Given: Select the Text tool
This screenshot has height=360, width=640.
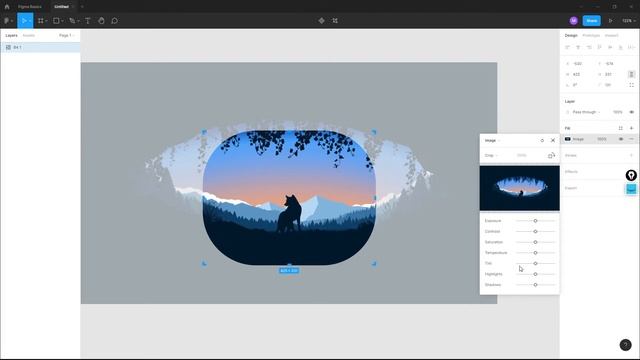Looking at the screenshot, I should pyautogui.click(x=88, y=21).
